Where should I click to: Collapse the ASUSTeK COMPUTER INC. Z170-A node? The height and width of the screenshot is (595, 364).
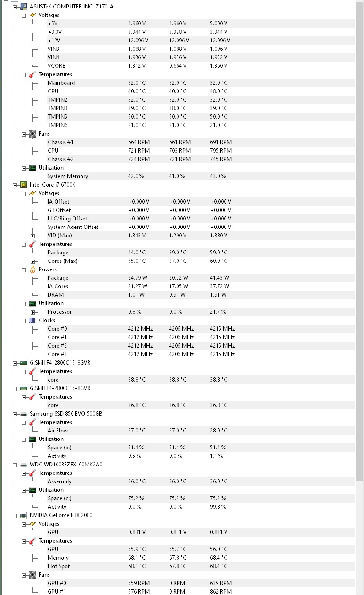click(15, 7)
